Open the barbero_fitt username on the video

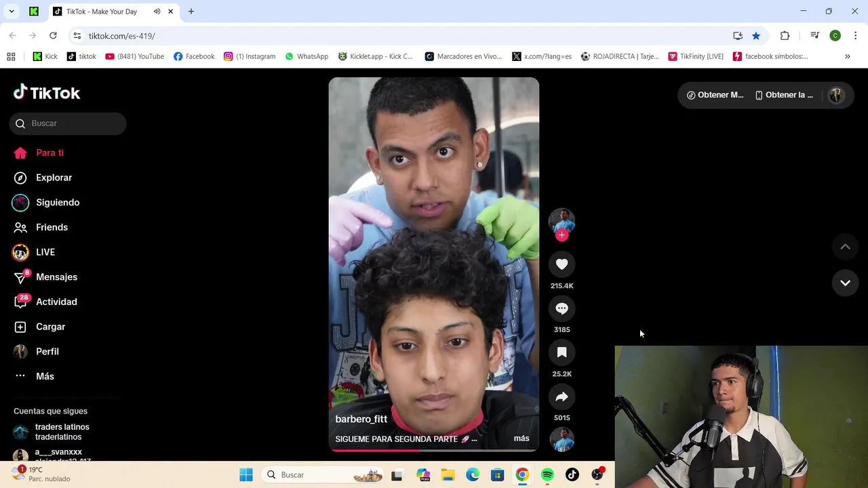361,419
